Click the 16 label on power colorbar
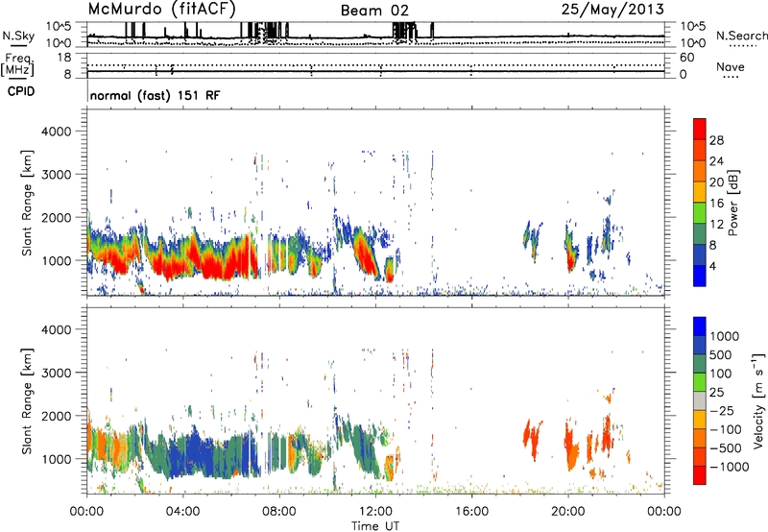 click(x=716, y=204)
